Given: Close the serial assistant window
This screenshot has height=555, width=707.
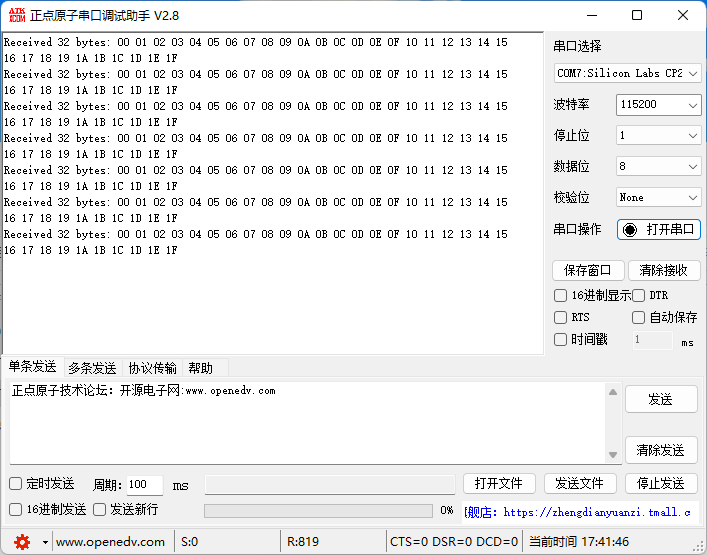Looking at the screenshot, I should (683, 15).
